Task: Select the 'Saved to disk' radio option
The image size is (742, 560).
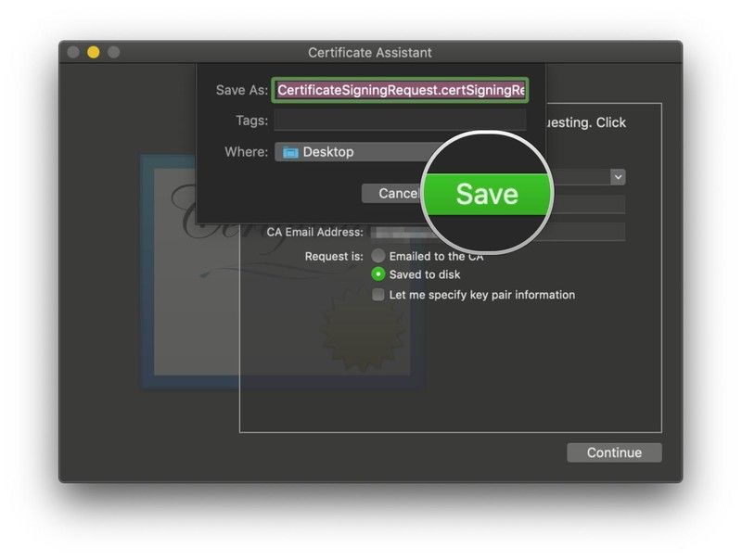Action: [x=378, y=274]
